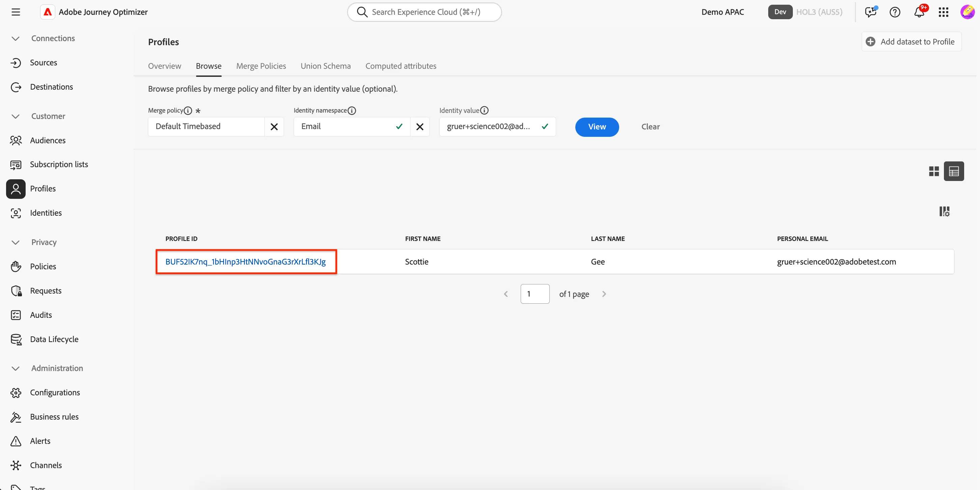Click the blue View button
Image resolution: width=980 pixels, height=490 pixels.
point(597,127)
